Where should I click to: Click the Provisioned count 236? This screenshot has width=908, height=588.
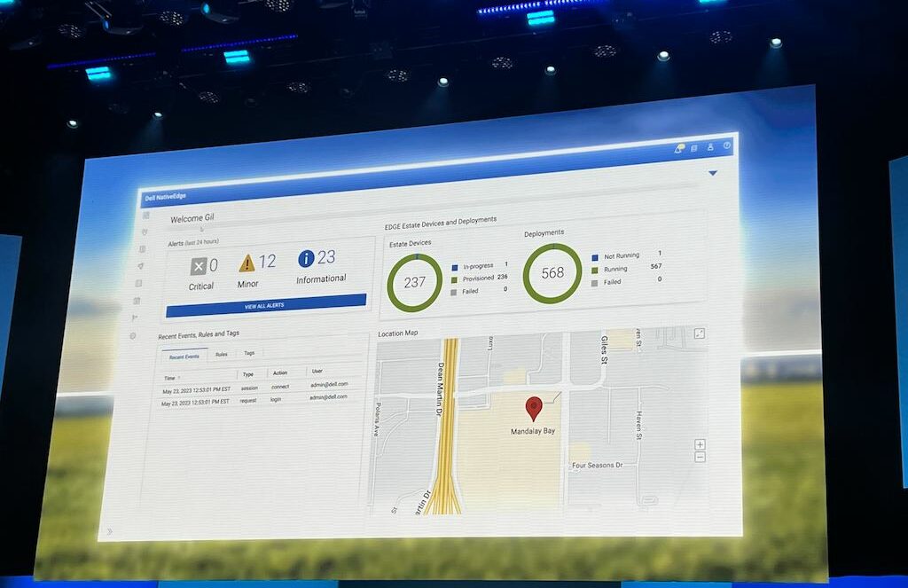click(502, 277)
